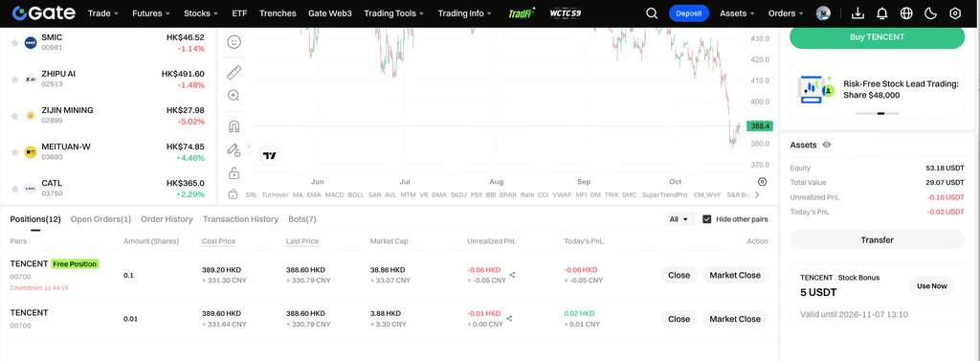Viewport: 980px width, 361px height.
Task: Share the Free Position unrealized PnL
Action: [512, 275]
